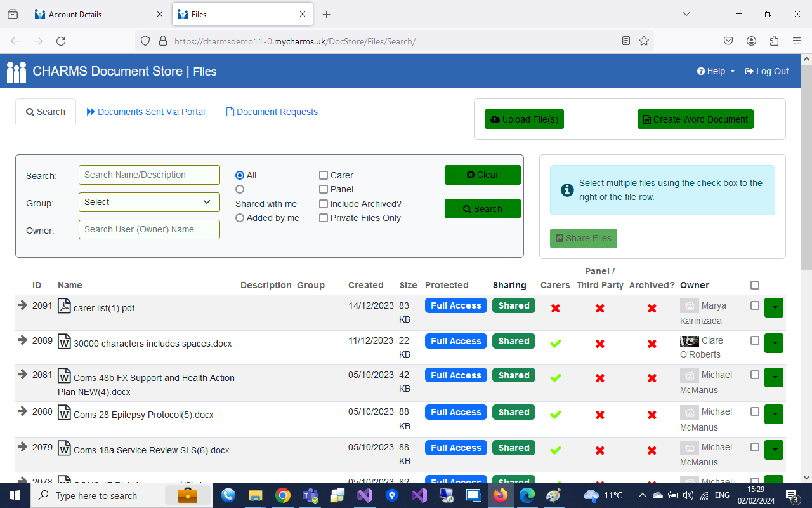Image resolution: width=812 pixels, height=508 pixels.
Task: Click Word icon for Coms 28 Epilepsy Protocol
Action: tap(64, 413)
